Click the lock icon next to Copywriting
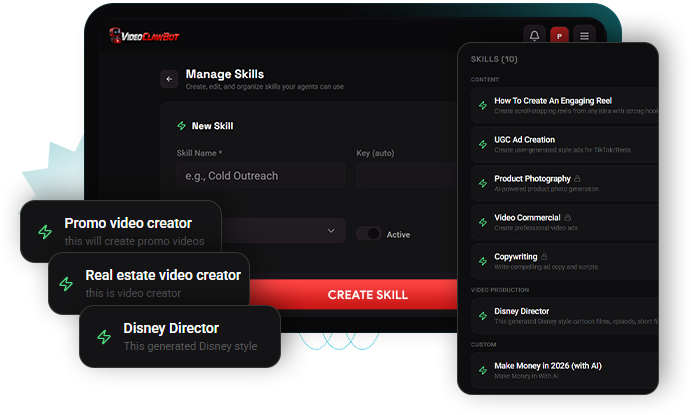Viewport: 691px width, 415px height. click(544, 256)
